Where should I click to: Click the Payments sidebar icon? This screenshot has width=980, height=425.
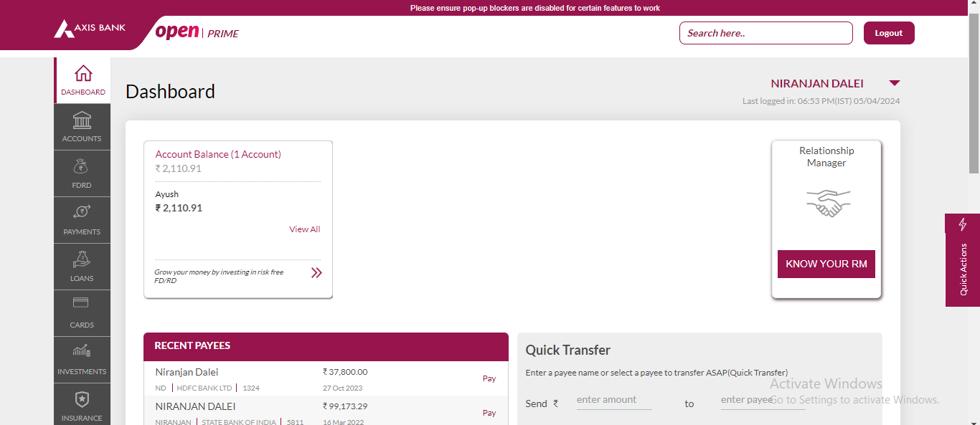click(82, 220)
